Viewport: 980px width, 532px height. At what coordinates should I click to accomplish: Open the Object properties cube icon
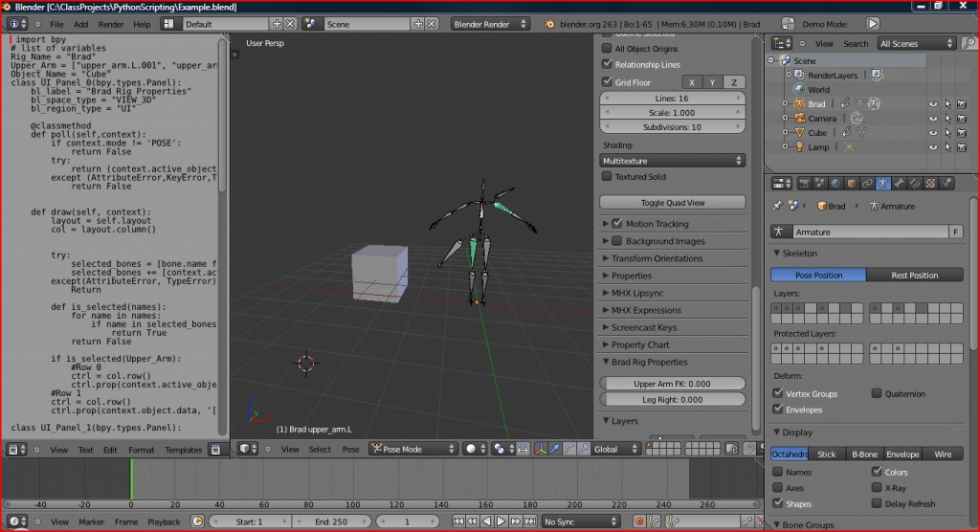851,184
